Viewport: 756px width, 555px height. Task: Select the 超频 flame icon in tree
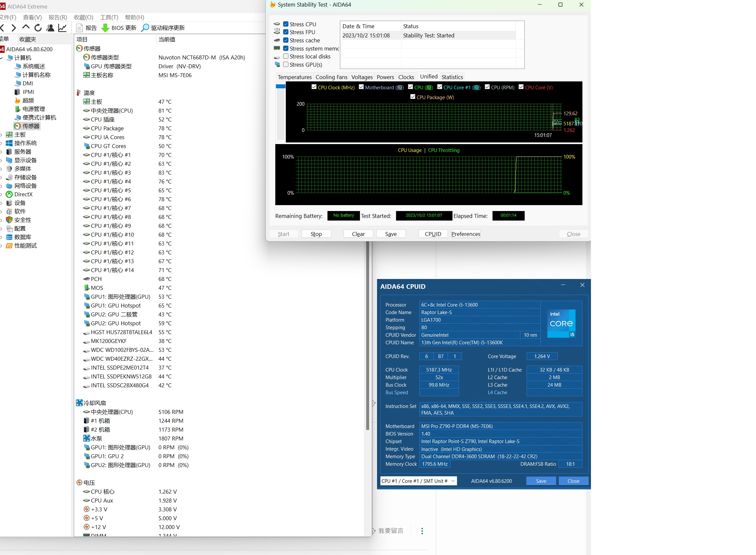[x=17, y=100]
